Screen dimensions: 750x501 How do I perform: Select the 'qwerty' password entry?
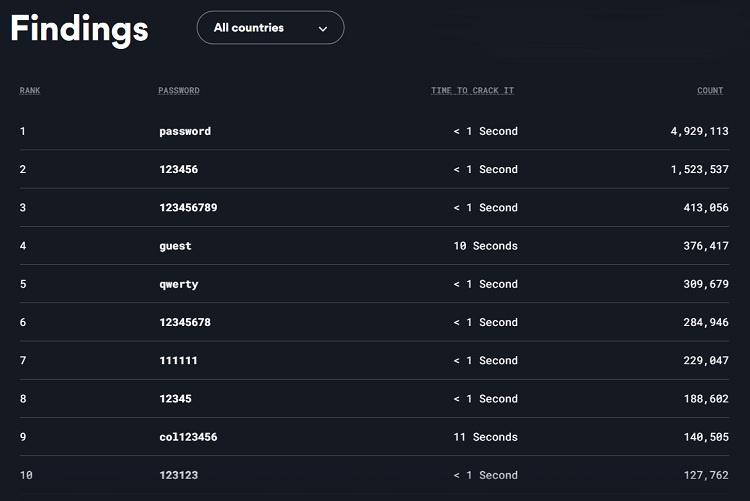[179, 284]
